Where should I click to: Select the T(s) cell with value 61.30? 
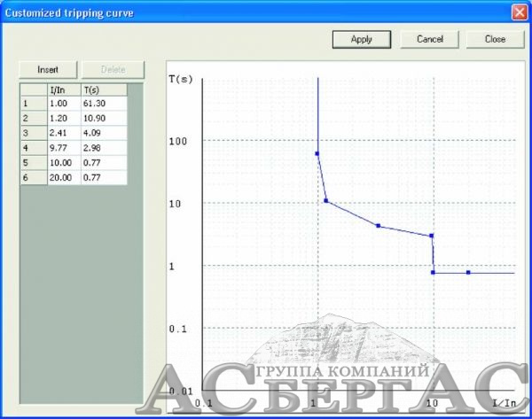click(x=103, y=104)
